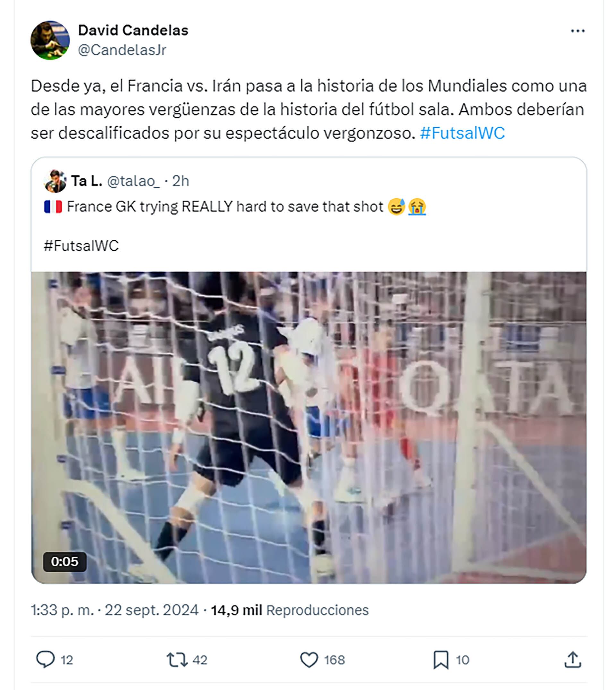Screen dimensions: 616x690
Task: Click the 42 reposts count
Action: pyautogui.click(x=200, y=660)
